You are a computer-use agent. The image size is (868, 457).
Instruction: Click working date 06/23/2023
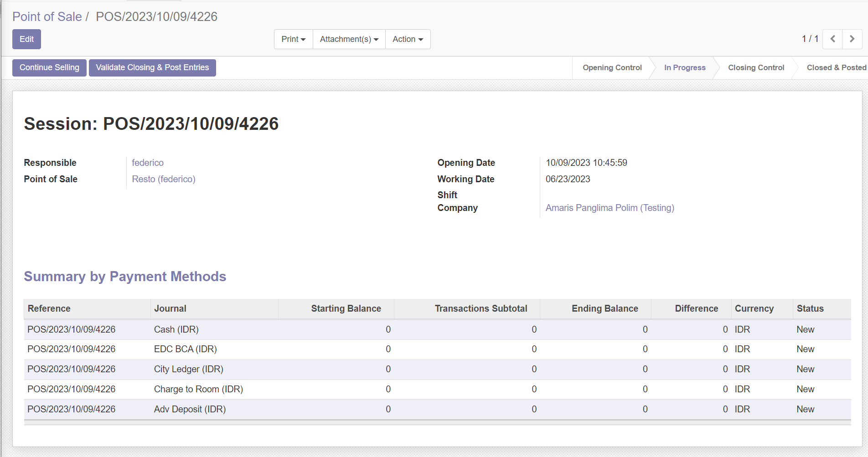click(568, 179)
